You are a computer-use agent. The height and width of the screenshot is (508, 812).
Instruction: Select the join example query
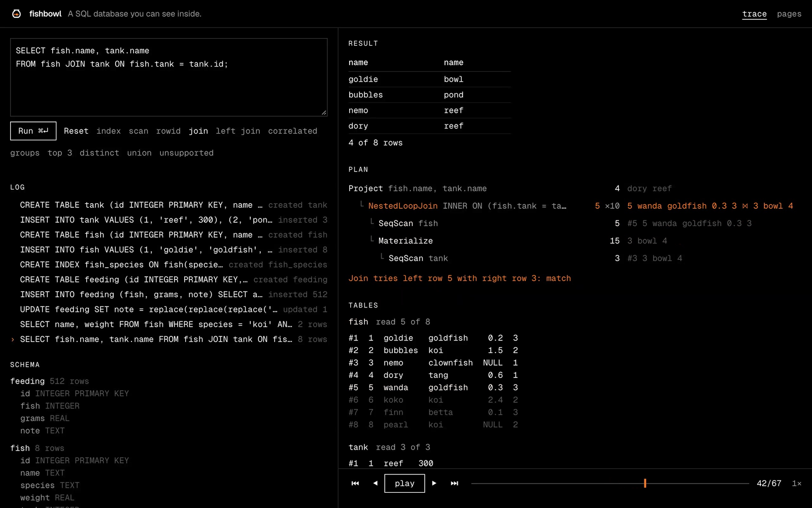coord(198,131)
